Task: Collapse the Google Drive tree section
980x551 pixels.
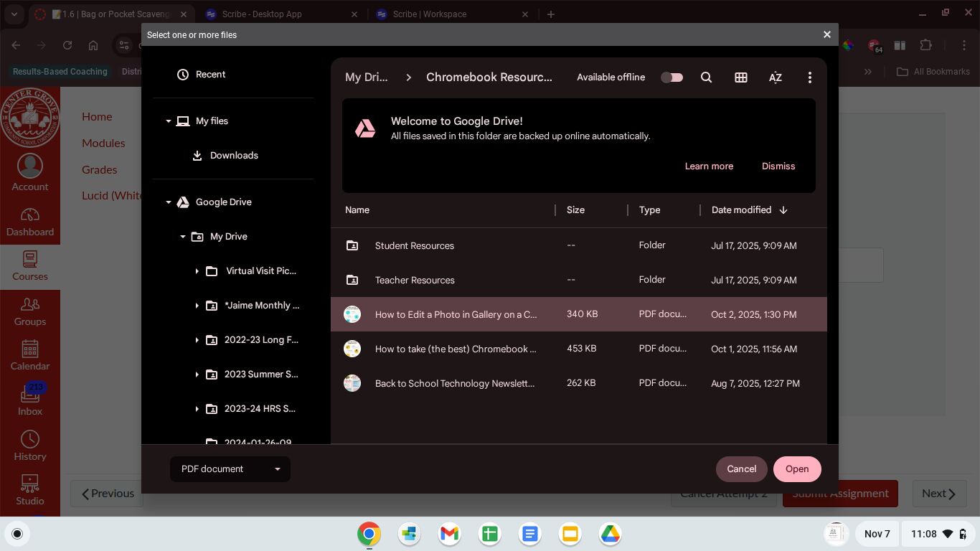Action: [x=169, y=202]
